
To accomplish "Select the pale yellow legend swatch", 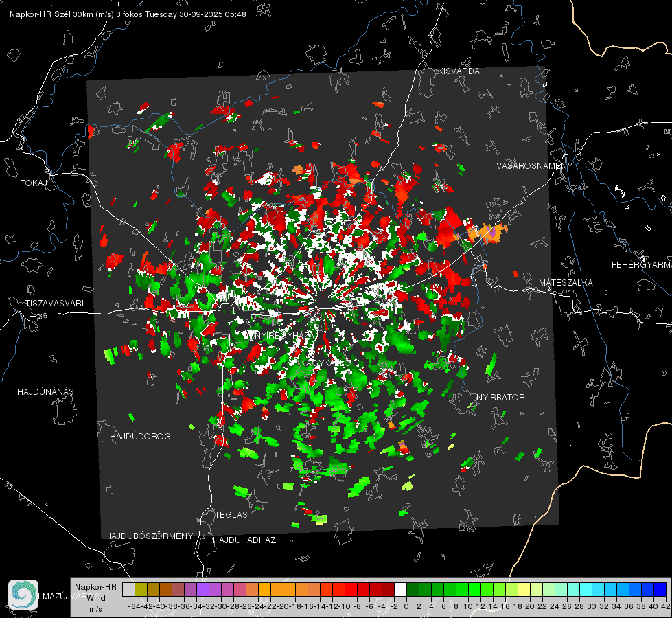I will 524,589.
